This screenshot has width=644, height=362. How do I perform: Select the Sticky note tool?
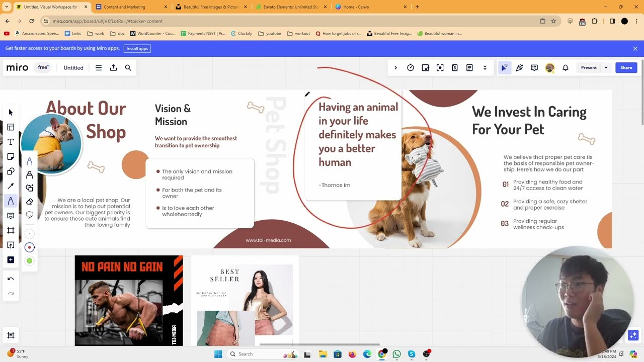pyautogui.click(x=11, y=157)
